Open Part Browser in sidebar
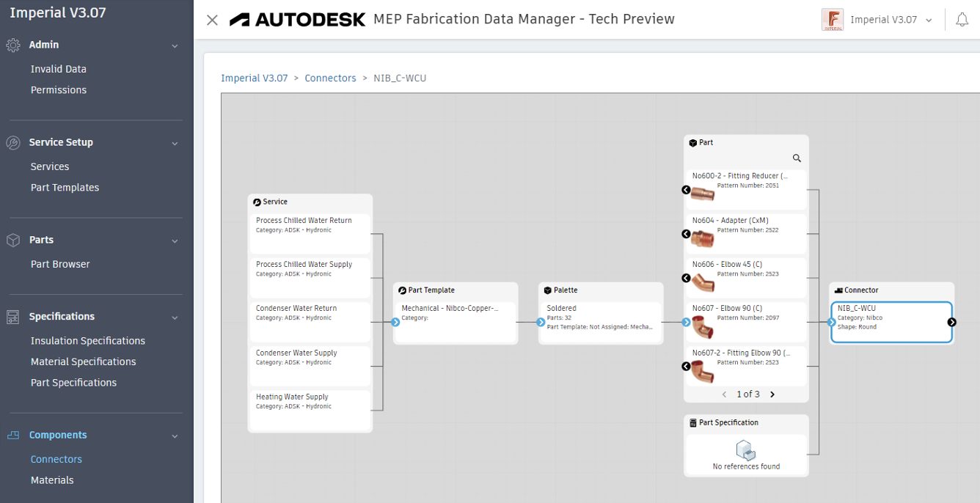This screenshot has height=503, width=980. point(60,264)
